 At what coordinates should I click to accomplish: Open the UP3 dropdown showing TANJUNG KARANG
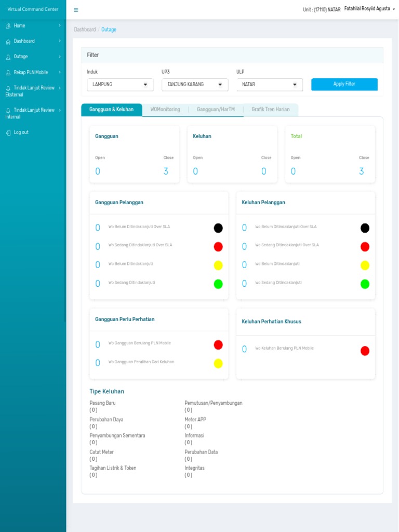tap(195, 85)
